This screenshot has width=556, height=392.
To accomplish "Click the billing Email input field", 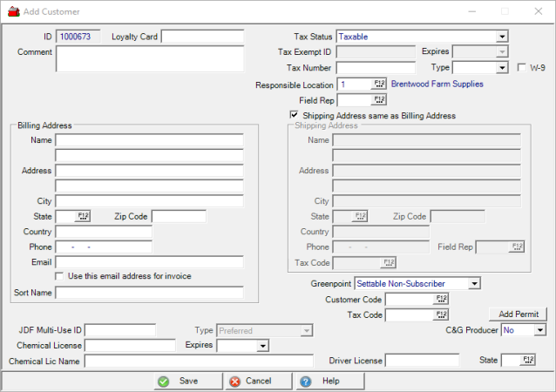I will [149, 262].
